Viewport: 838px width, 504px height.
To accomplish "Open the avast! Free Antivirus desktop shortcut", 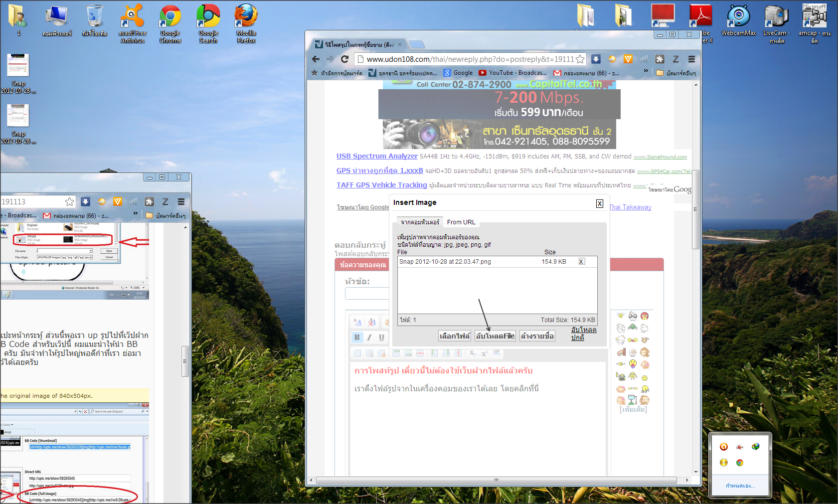I will (132, 23).
